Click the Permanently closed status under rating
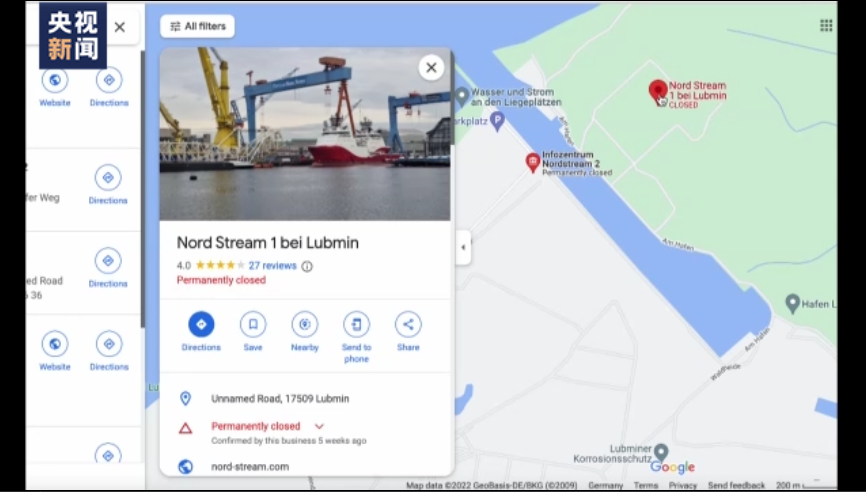Screen dimensions: 866x492 pyautogui.click(x=221, y=280)
